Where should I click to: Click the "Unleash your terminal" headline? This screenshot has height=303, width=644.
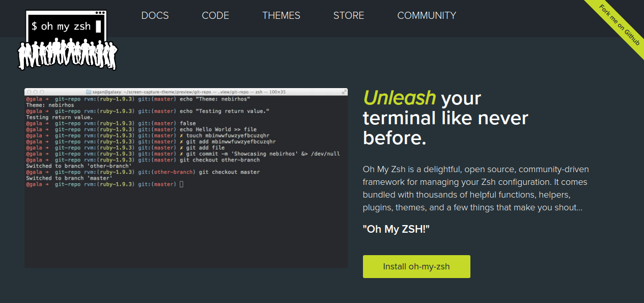pos(445,118)
